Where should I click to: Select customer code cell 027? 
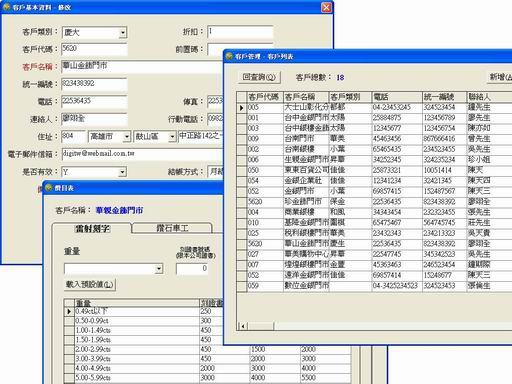265,254
